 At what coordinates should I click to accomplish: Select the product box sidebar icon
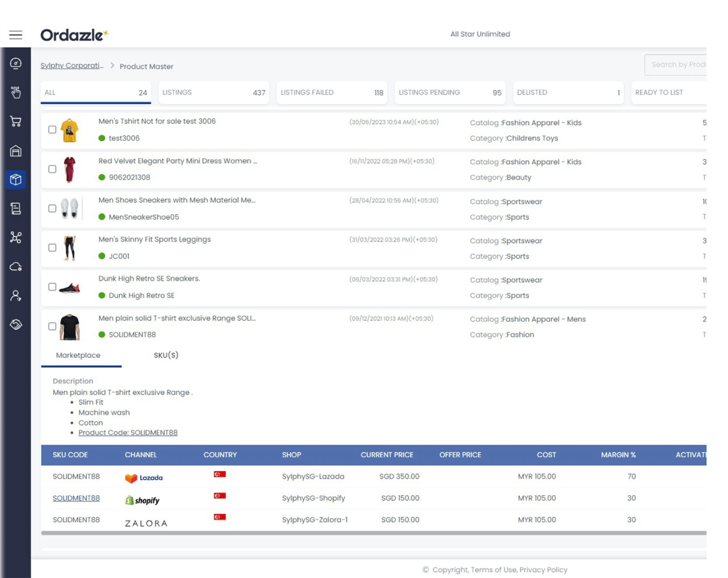pyautogui.click(x=16, y=180)
